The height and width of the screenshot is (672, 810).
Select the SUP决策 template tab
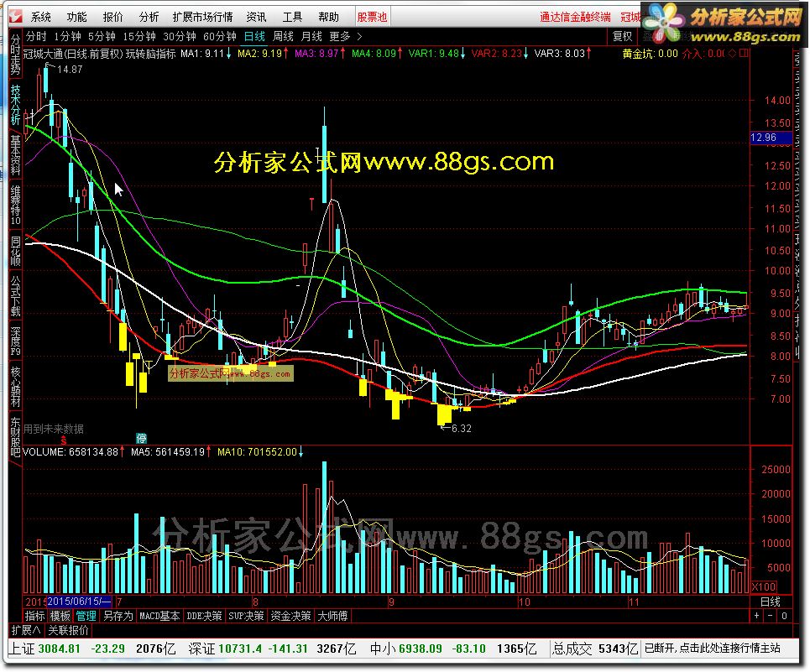pyautogui.click(x=246, y=616)
